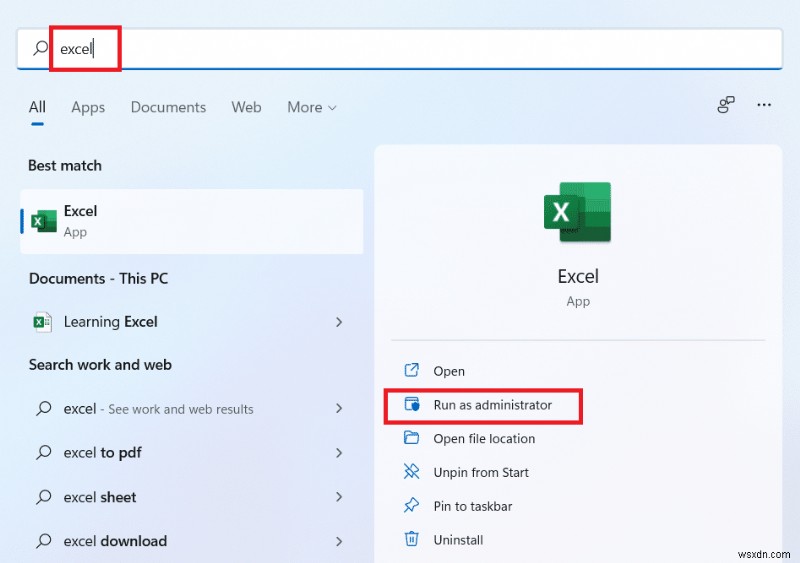Click Open in the Excel actions
Screen dimensions: 800x563
pos(448,371)
